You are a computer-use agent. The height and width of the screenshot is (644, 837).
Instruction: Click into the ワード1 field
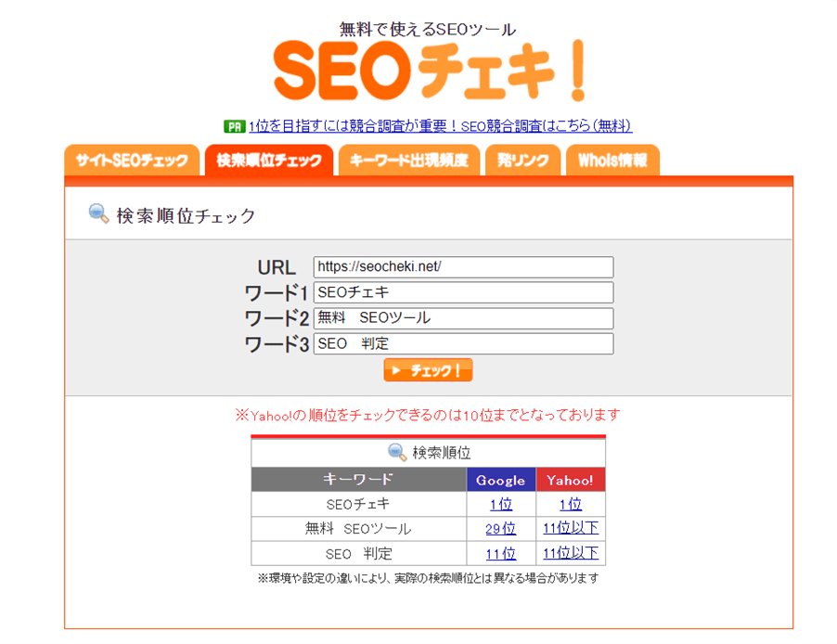pyautogui.click(x=463, y=292)
